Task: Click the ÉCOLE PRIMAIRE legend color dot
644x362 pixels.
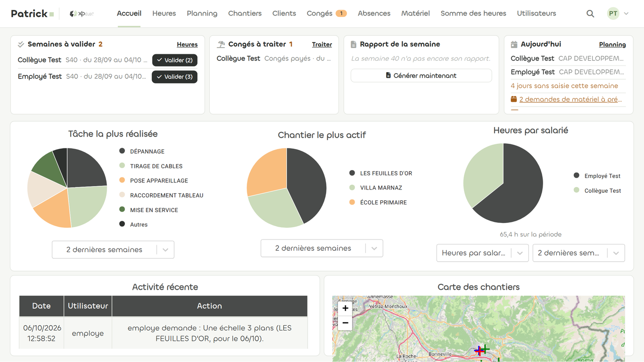Action: (x=352, y=202)
